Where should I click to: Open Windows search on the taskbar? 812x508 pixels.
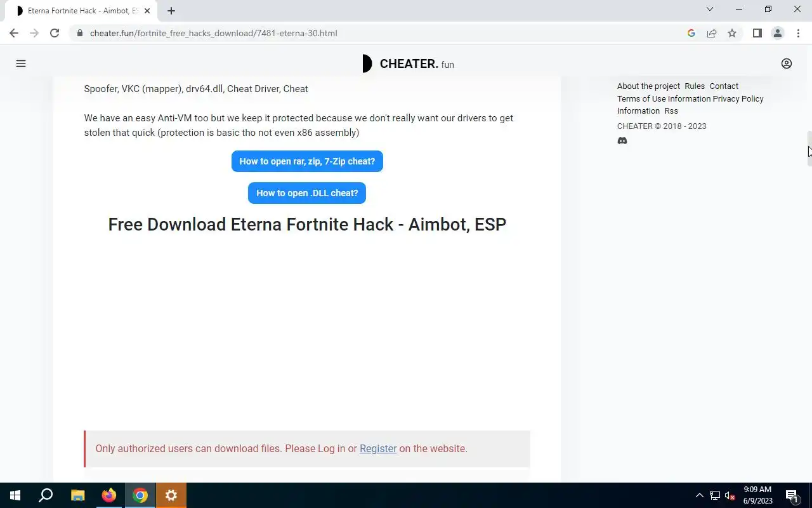pyautogui.click(x=46, y=495)
